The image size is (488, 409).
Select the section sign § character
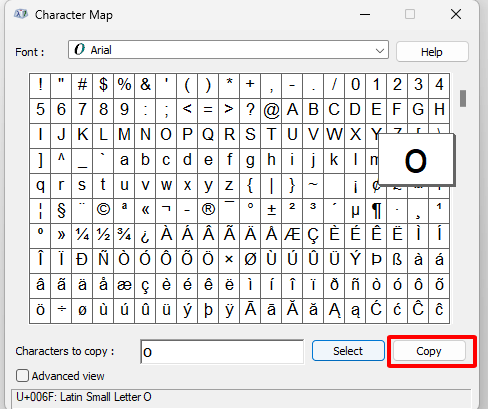pos(61,211)
